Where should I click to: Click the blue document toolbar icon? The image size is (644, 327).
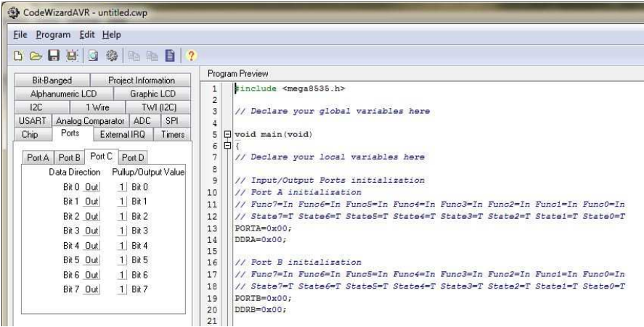click(170, 55)
